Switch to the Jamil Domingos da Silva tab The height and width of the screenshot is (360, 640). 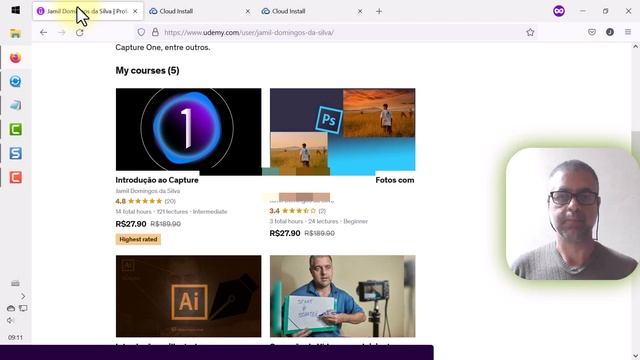pos(88,11)
